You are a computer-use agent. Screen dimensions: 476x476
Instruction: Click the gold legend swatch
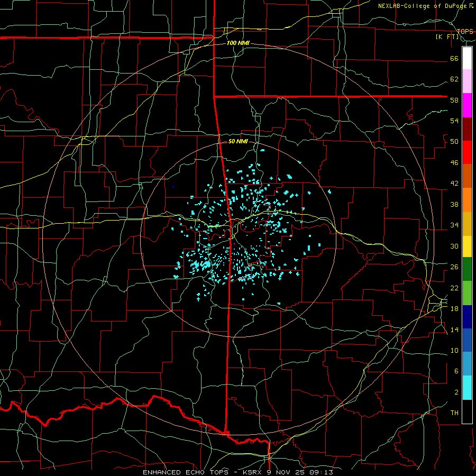click(x=467, y=224)
